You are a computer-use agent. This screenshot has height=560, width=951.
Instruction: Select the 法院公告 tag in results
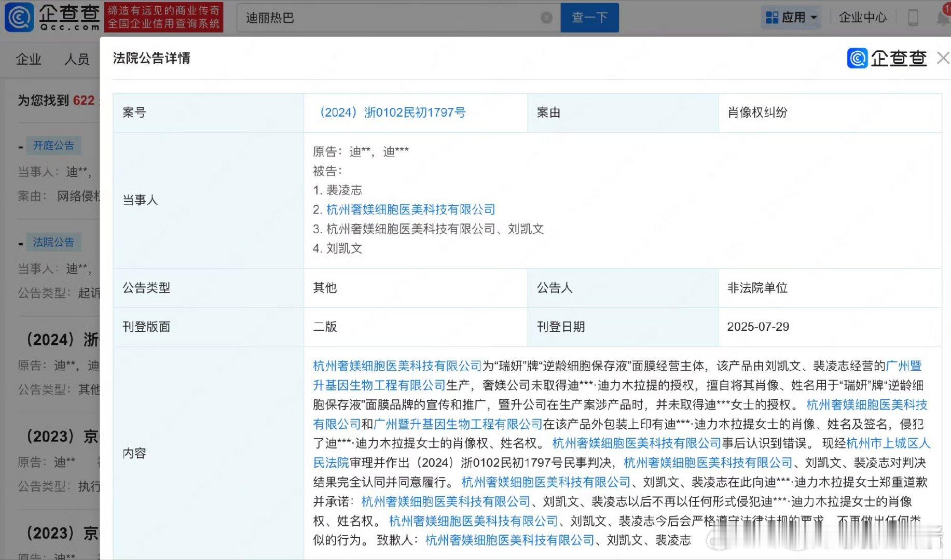[53, 242]
